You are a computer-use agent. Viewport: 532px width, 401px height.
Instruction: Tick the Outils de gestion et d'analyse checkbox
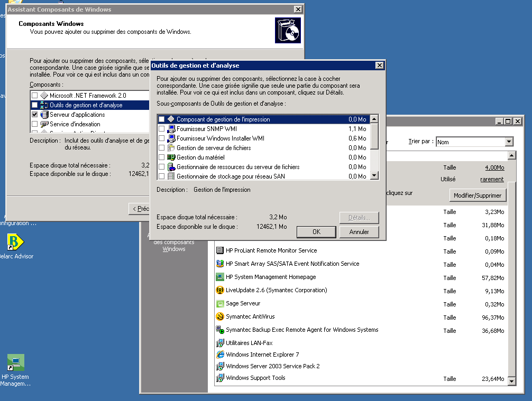pyautogui.click(x=34, y=105)
